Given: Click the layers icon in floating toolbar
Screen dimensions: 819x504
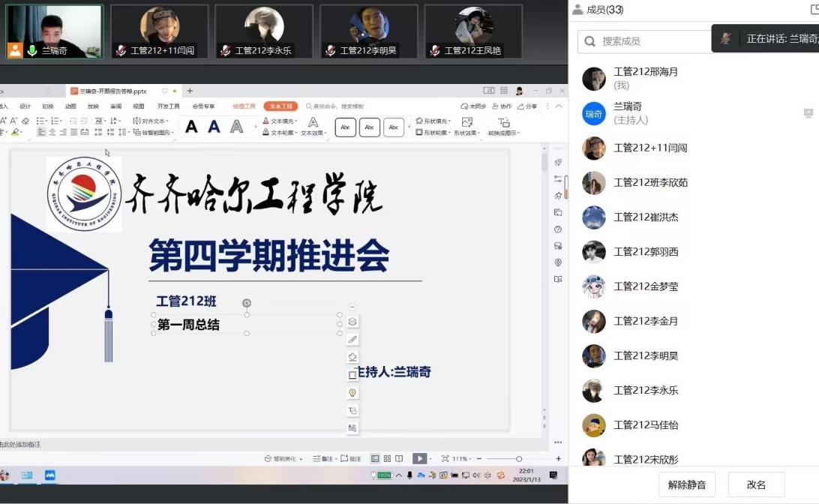Looking at the screenshot, I should click(352, 322).
